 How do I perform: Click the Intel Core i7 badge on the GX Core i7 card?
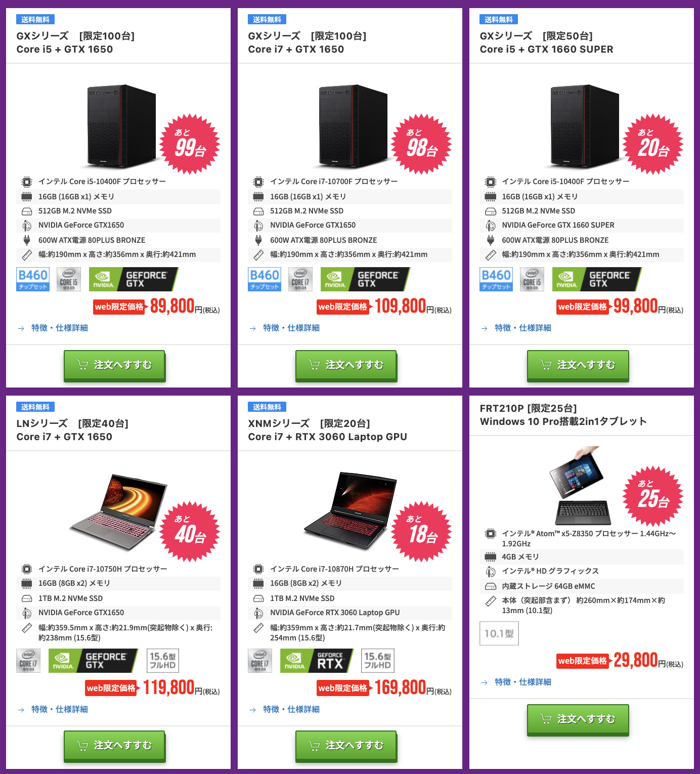click(x=300, y=279)
